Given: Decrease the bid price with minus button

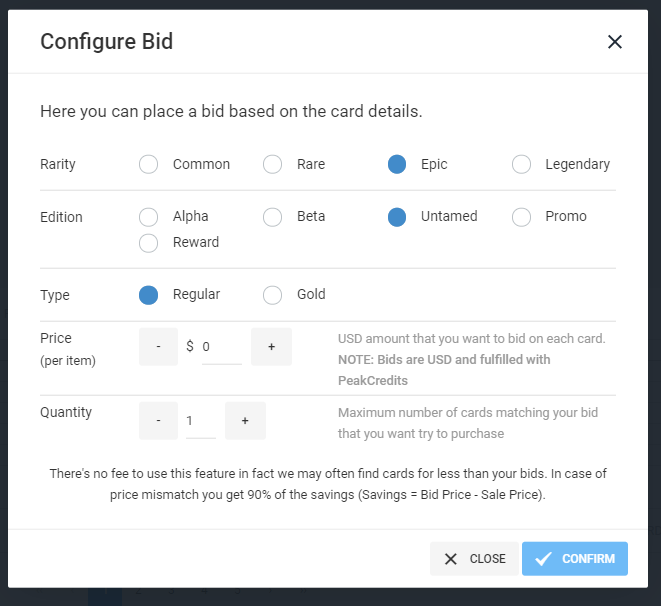Looking at the screenshot, I should coord(159,347).
